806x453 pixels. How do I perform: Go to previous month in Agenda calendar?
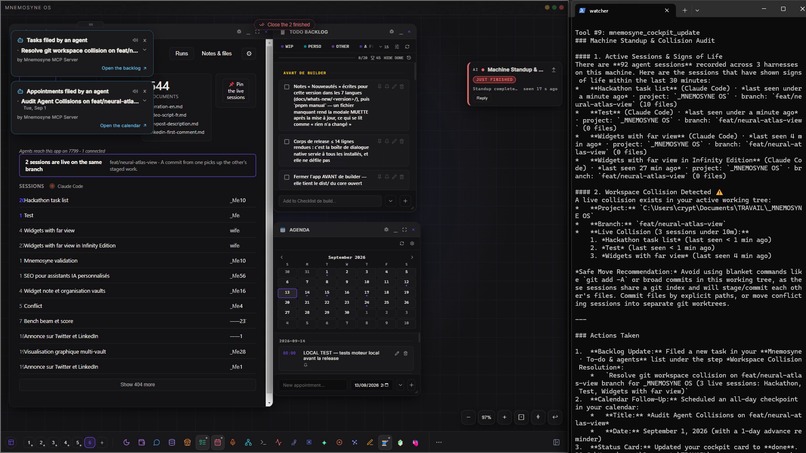pyautogui.click(x=282, y=257)
